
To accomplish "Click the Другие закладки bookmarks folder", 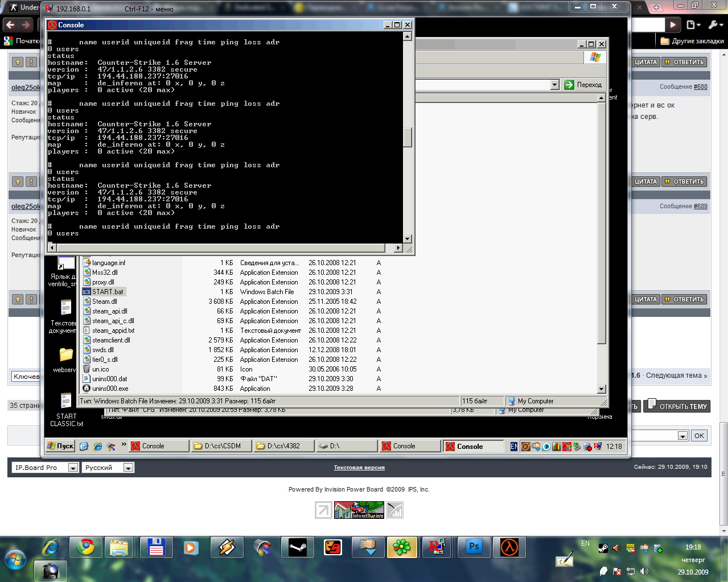I will point(692,41).
